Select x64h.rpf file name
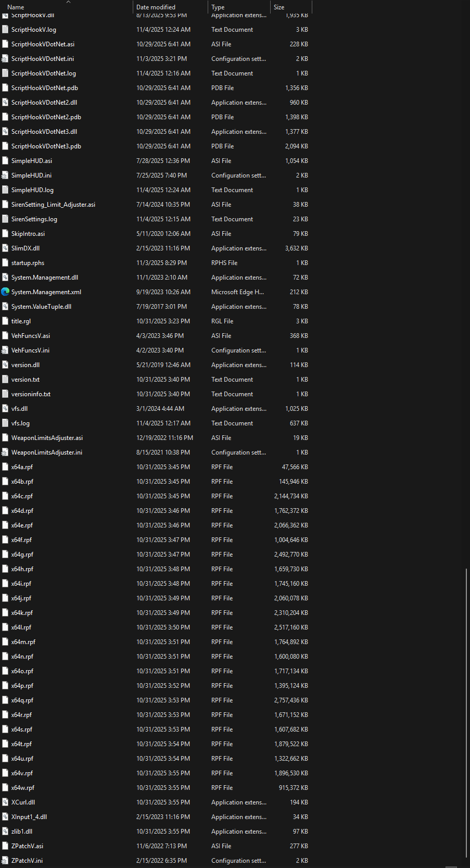The width and height of the screenshot is (470, 868). (x=22, y=569)
